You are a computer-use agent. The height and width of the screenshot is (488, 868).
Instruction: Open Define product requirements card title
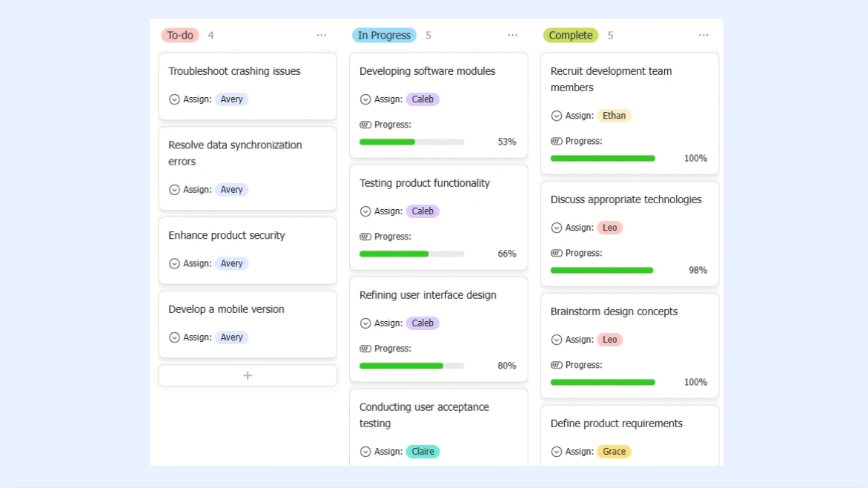(617, 423)
